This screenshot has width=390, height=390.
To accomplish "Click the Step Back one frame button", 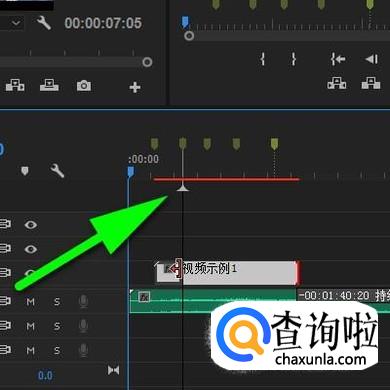I will pos(371,59).
